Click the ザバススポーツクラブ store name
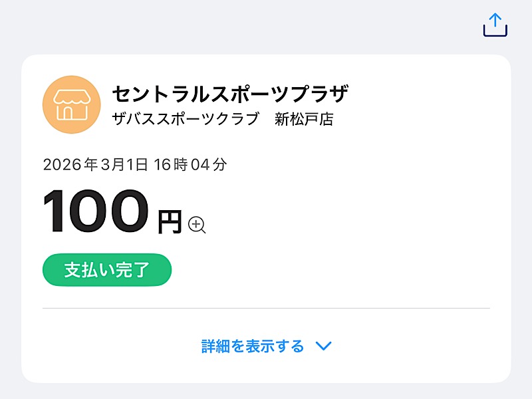 point(185,120)
